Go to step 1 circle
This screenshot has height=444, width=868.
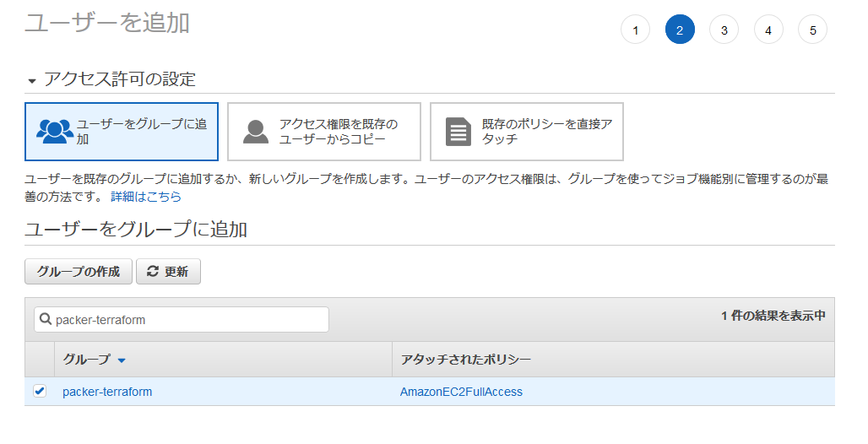635,30
